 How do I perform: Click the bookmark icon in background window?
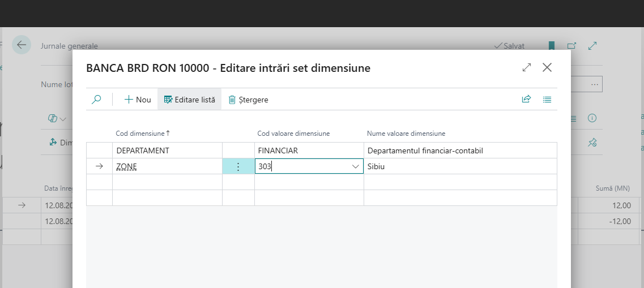point(551,46)
